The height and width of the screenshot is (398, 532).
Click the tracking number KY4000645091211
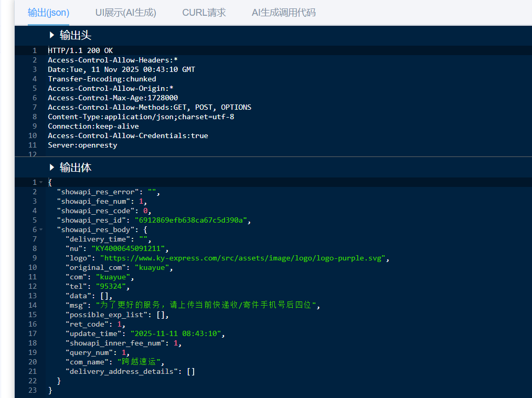point(128,248)
